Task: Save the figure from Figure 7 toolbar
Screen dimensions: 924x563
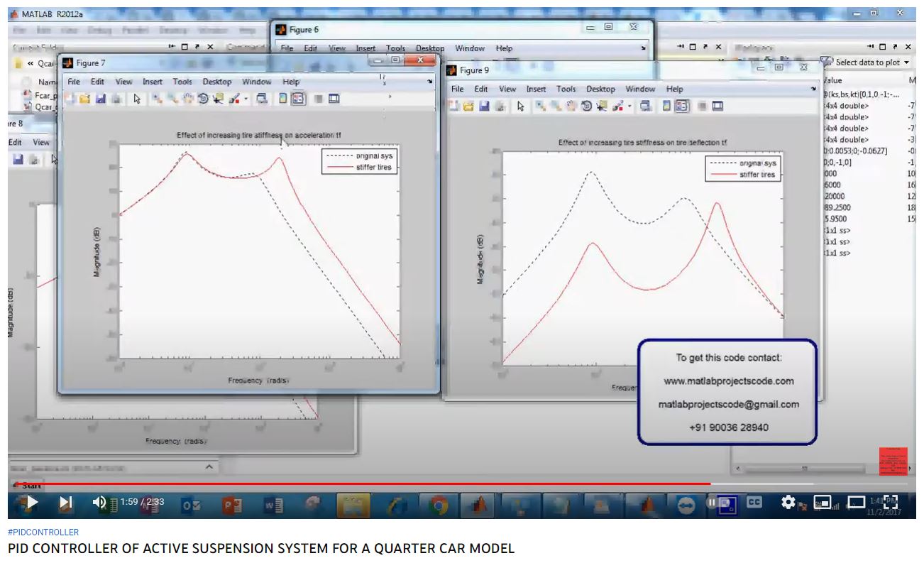Action: (100, 99)
